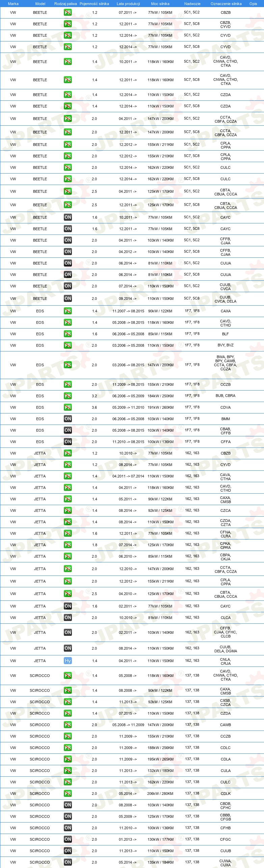Select the '206kW / 280KM' power cell

tap(160, 794)
